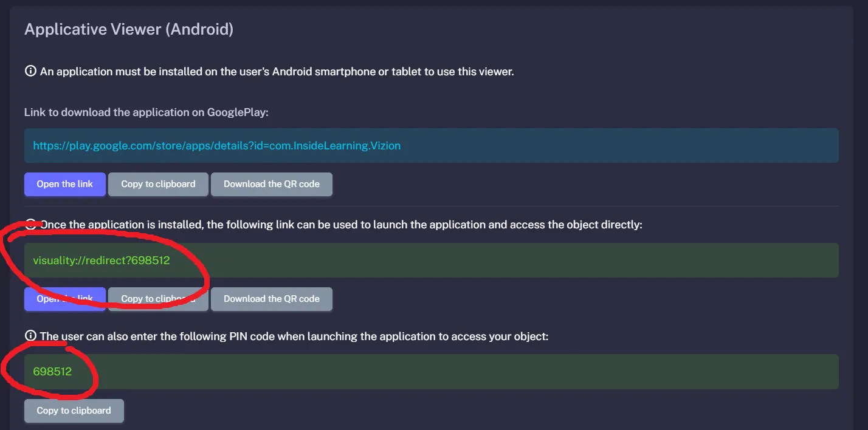Open the Google Play store link
The height and width of the screenshot is (430, 868).
216,146
